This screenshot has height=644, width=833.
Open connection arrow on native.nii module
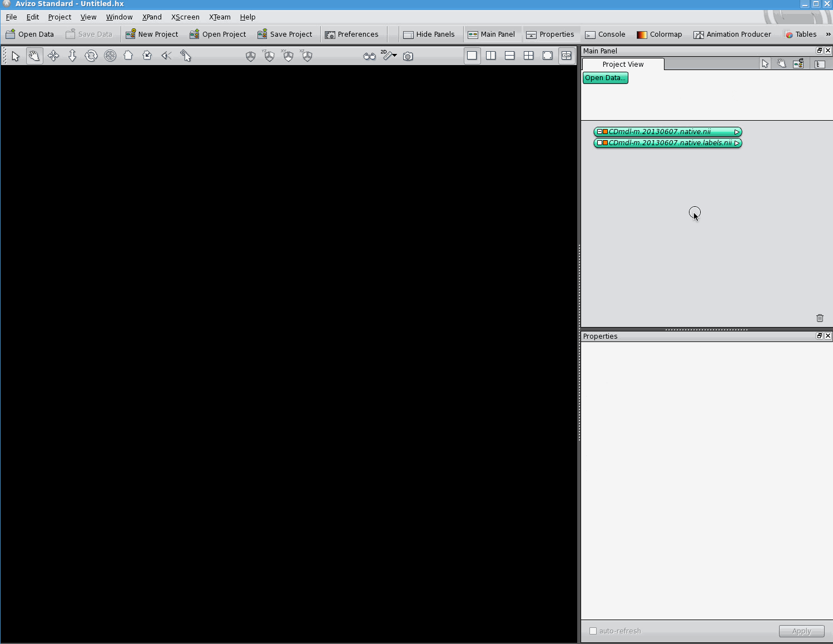pos(737,132)
